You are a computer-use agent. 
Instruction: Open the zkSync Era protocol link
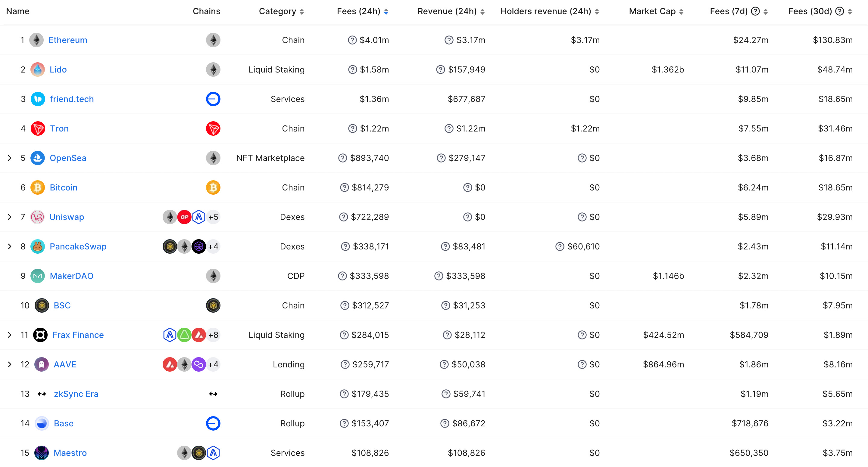pyautogui.click(x=76, y=394)
